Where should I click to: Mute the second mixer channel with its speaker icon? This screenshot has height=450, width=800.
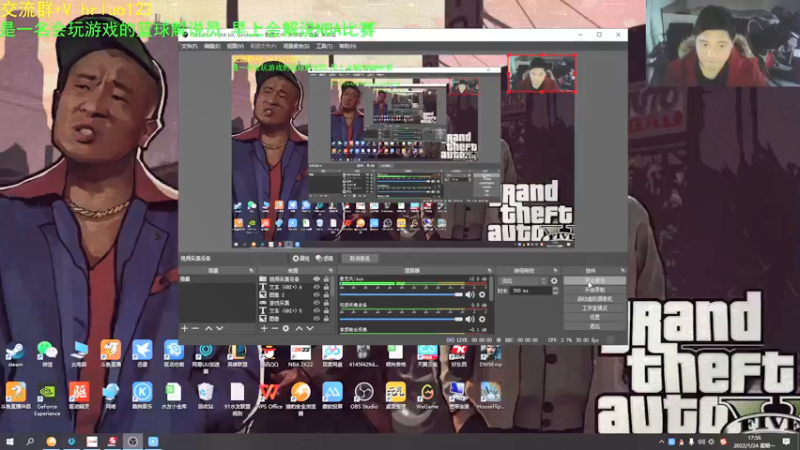pyautogui.click(x=470, y=319)
